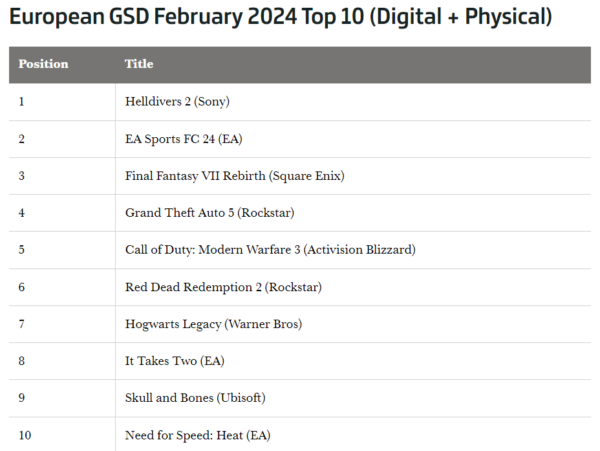Click position number 1 cell
The height and width of the screenshot is (451, 600).
(x=22, y=101)
